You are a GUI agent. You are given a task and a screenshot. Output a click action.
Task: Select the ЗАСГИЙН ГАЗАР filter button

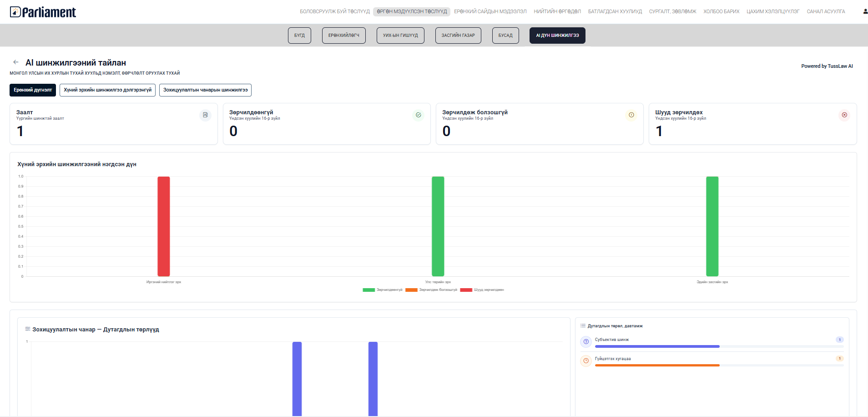tap(458, 36)
